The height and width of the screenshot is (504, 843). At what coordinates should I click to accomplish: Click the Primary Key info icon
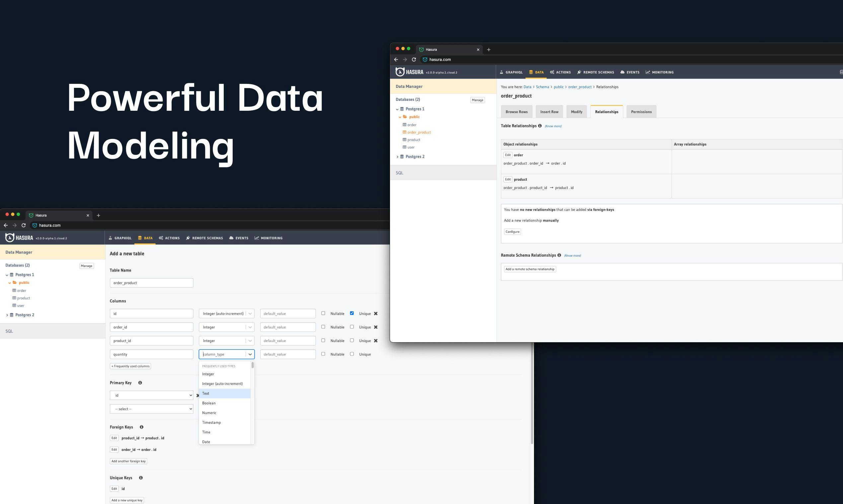(x=140, y=383)
